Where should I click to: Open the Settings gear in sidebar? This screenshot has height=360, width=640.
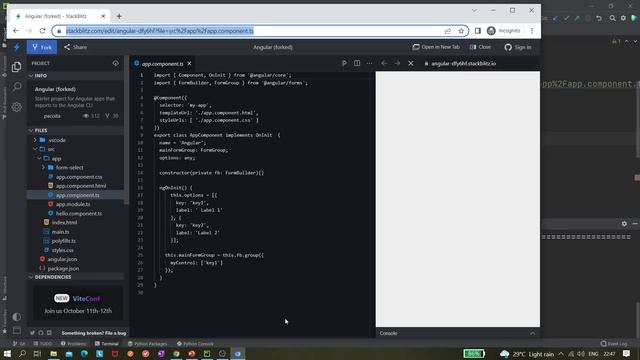point(17,107)
